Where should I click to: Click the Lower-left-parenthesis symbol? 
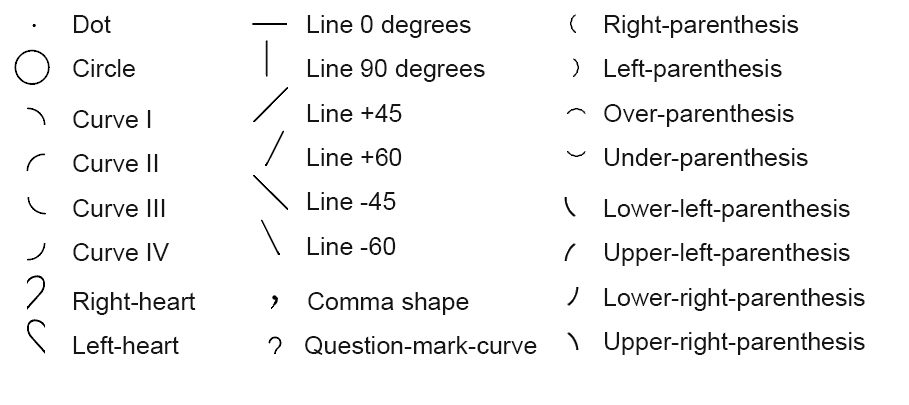pyautogui.click(x=570, y=207)
